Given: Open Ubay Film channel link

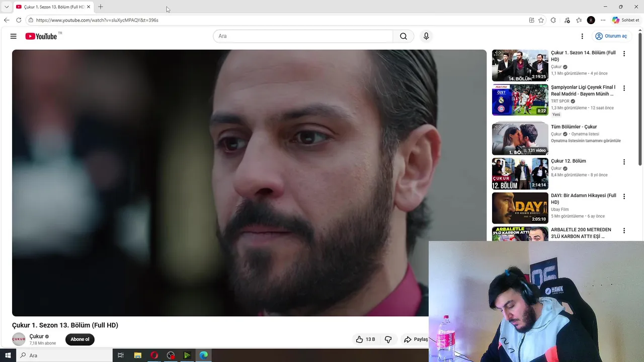Looking at the screenshot, I should pyautogui.click(x=559, y=210).
